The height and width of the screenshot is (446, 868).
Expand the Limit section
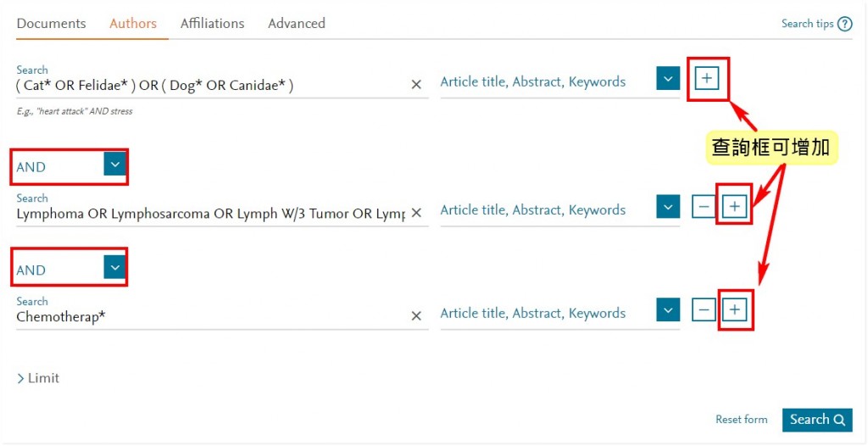point(37,378)
